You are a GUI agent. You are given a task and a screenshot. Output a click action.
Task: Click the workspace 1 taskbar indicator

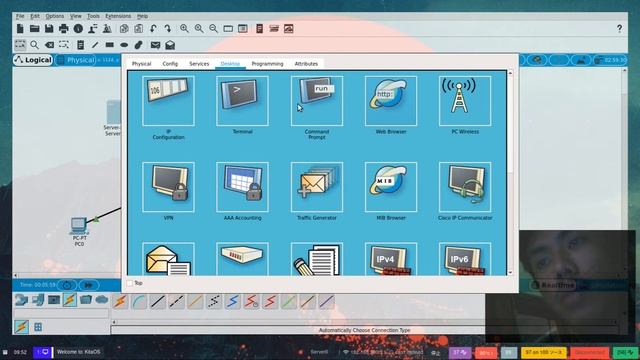coord(42,352)
